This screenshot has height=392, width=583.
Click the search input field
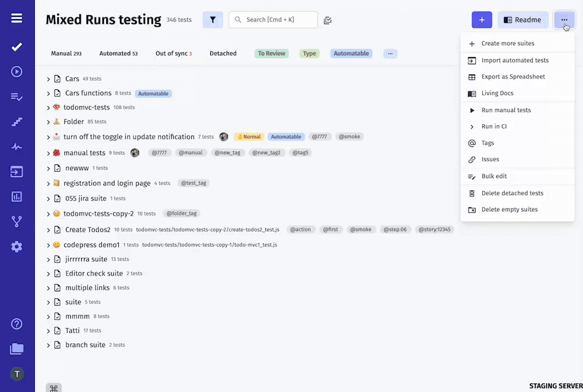273,20
